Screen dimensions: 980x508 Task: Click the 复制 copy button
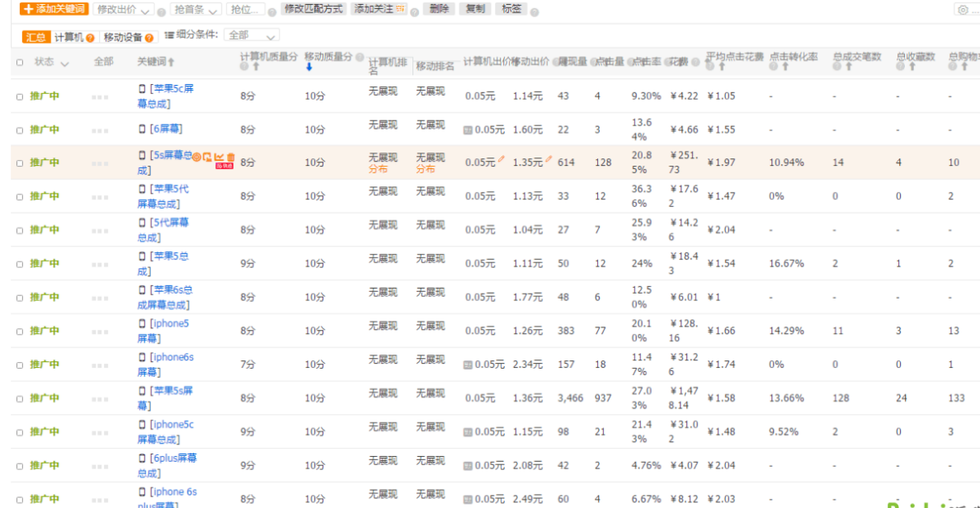coord(475,9)
